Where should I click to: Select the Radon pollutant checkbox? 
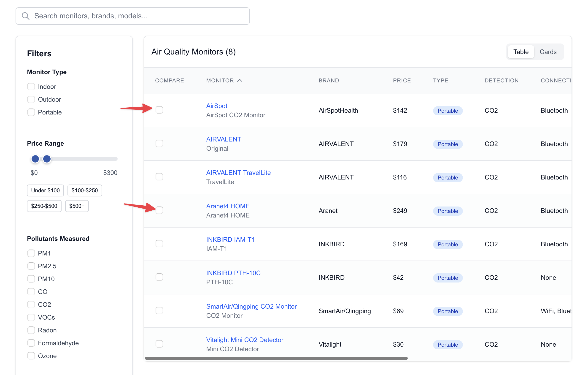point(31,330)
